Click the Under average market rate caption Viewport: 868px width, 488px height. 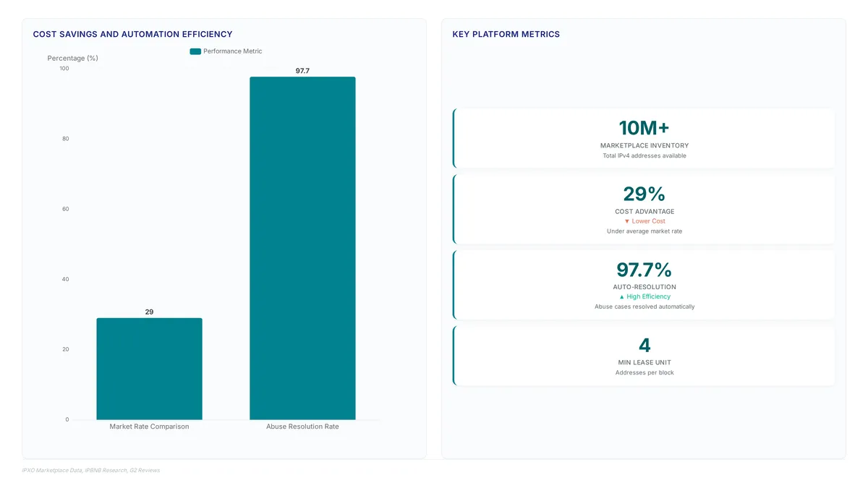644,231
